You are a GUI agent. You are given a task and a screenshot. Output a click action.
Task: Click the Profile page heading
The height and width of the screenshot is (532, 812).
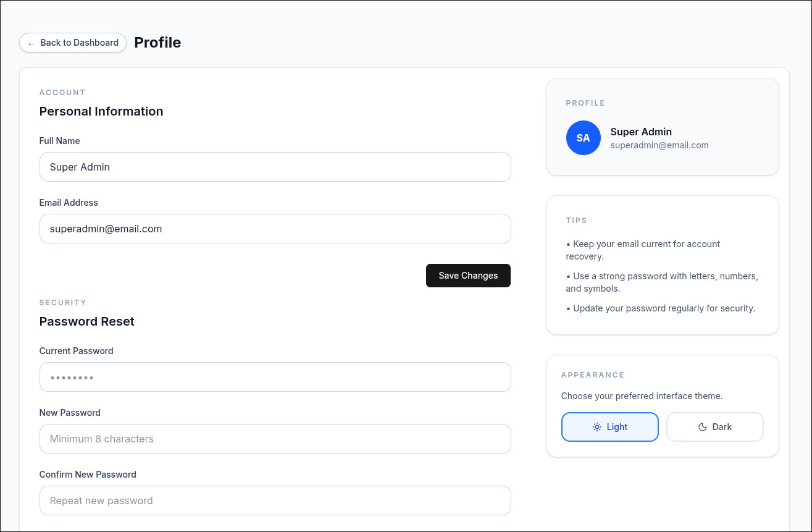pos(157,43)
